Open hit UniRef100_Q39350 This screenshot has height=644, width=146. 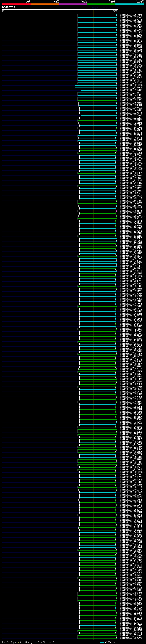(131, 25)
